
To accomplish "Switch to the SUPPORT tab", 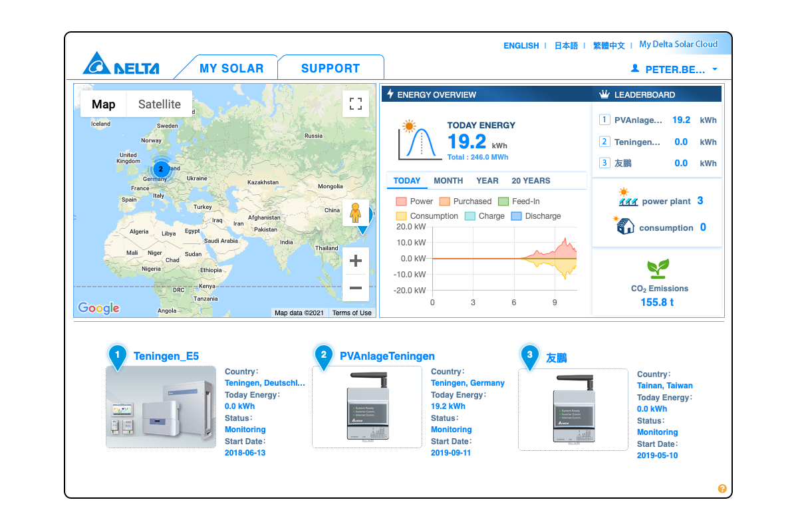I will pos(331,68).
